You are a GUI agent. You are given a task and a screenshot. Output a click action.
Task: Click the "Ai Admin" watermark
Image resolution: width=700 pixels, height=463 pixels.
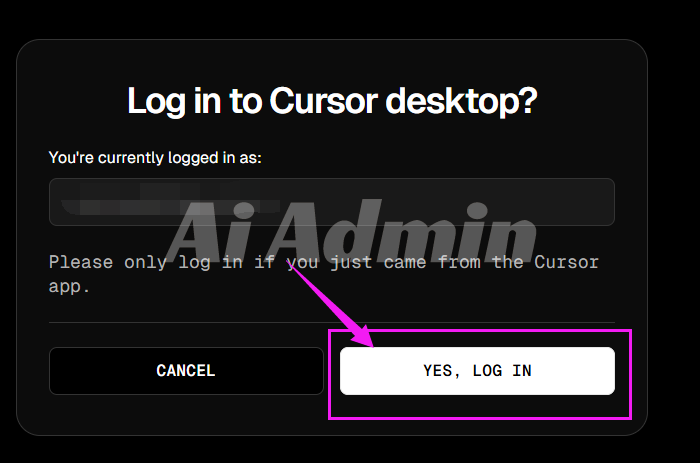[353, 231]
